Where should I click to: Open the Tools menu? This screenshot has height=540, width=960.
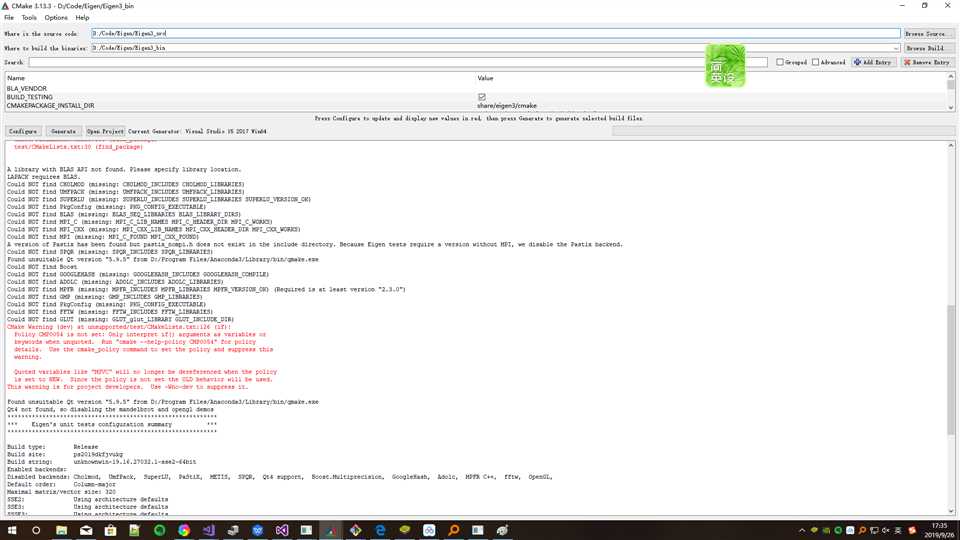(x=29, y=18)
